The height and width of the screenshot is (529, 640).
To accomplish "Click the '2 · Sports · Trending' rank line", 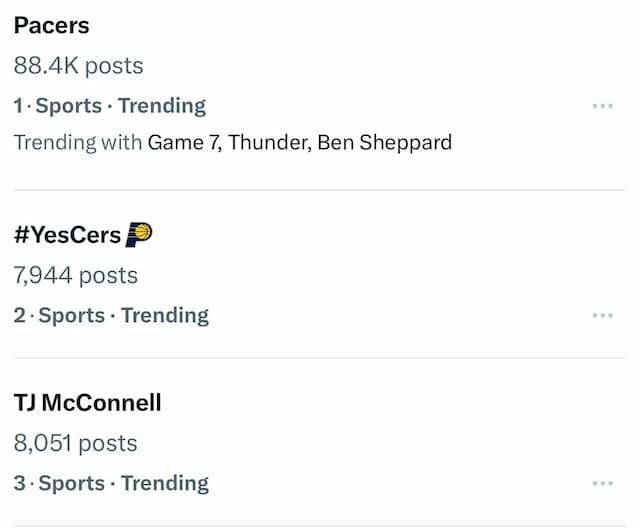I will [111, 316].
